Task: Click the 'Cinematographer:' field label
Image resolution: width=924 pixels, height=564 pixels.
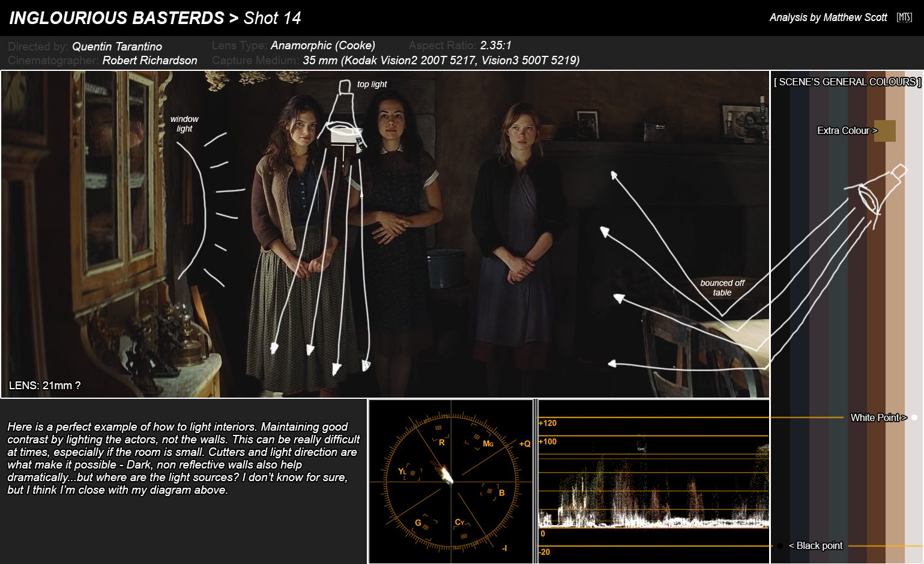Action: (x=53, y=60)
